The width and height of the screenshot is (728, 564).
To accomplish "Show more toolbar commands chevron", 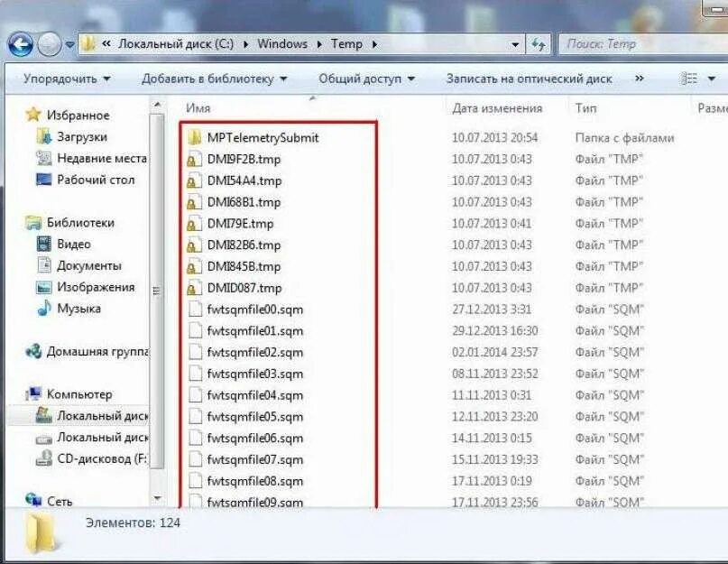I will click(x=640, y=79).
